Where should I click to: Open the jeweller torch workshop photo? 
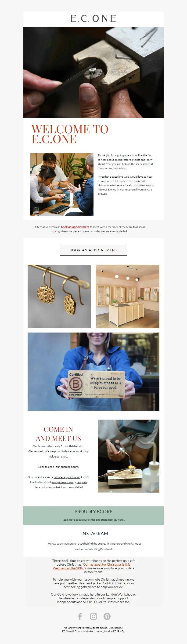tap(129, 456)
